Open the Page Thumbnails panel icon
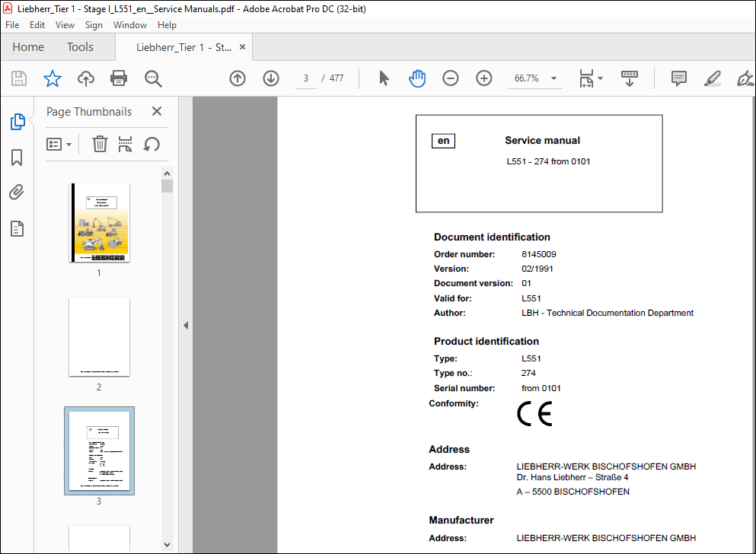Screen dimensions: 756x554 (18, 122)
